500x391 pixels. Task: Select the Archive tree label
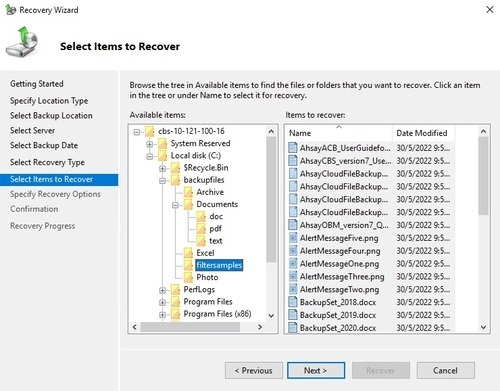(x=210, y=192)
